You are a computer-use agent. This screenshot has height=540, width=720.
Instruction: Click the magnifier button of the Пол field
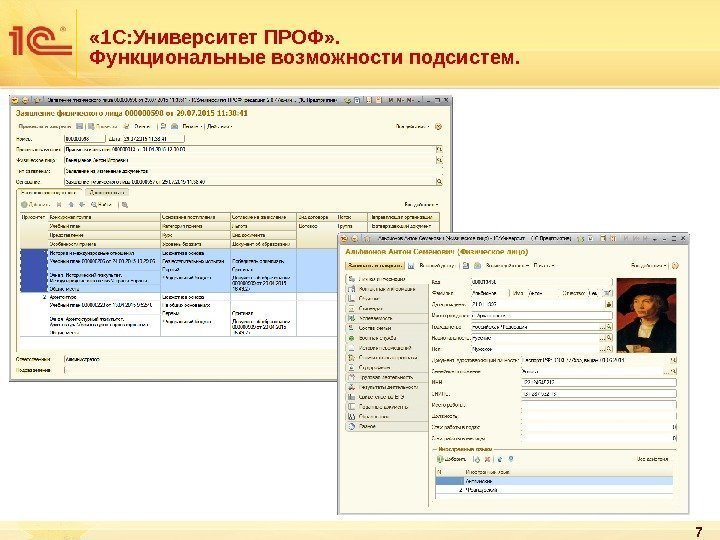[x=609, y=349]
